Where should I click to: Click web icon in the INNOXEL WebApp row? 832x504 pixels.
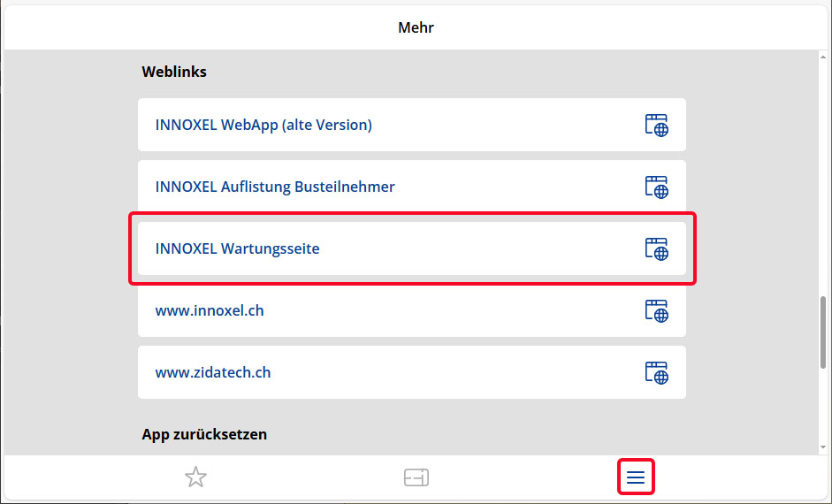[x=656, y=126]
